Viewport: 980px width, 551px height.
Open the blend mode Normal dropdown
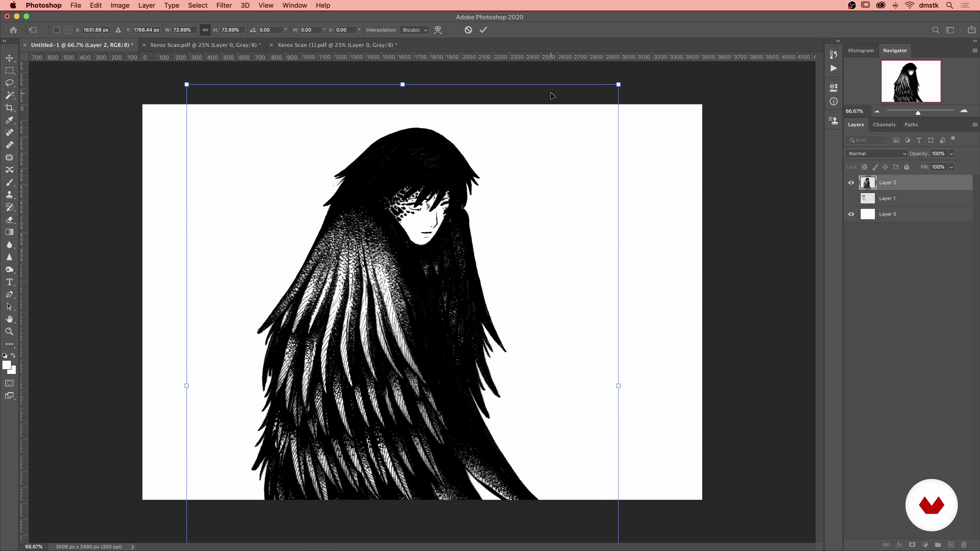[877, 154]
